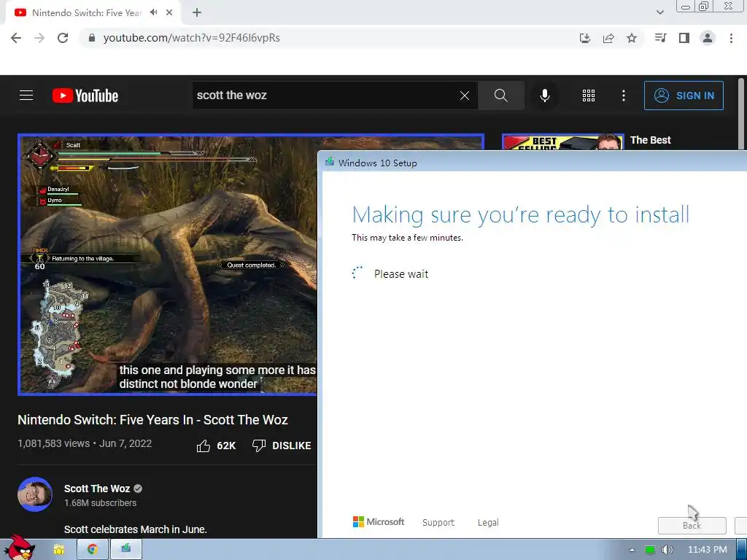This screenshot has height=560, width=747.
Task: Click the YouTube page scrollbar
Action: [x=741, y=114]
